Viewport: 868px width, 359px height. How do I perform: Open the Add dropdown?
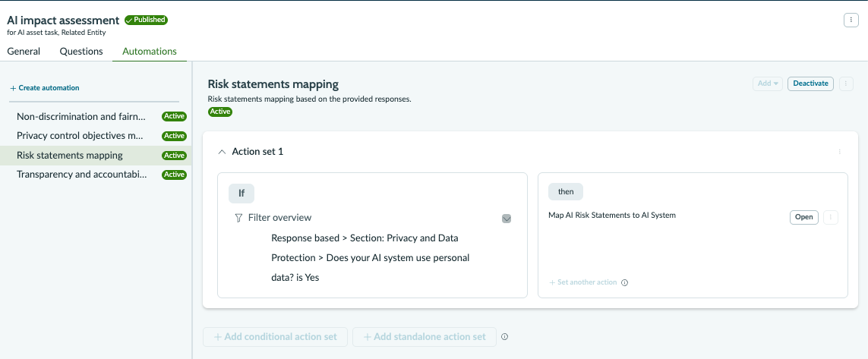coord(767,83)
